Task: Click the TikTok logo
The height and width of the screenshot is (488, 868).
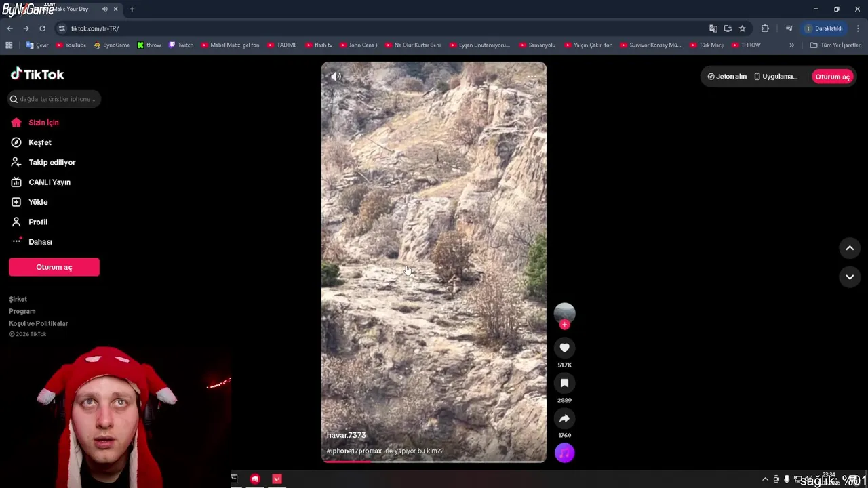Action: coord(37,75)
